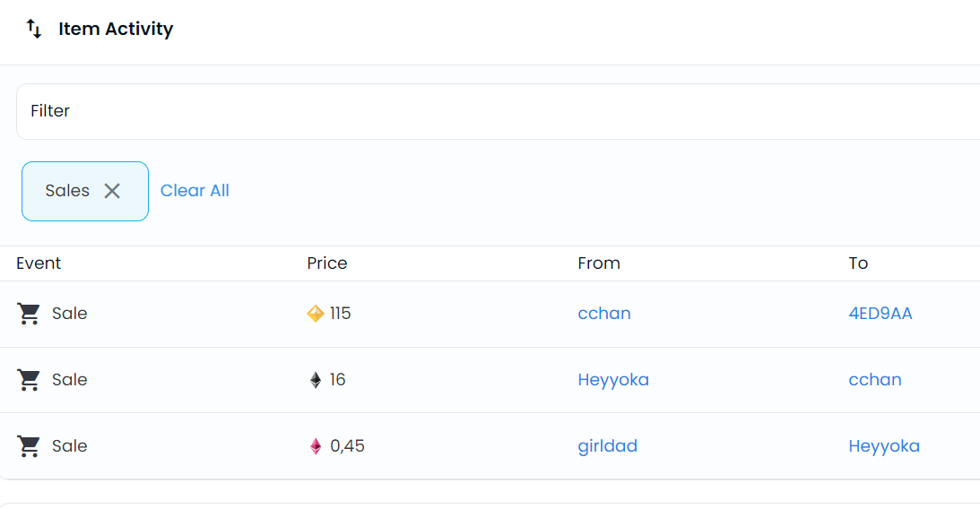Click the Price column header
This screenshot has width=980, height=509.
(x=327, y=263)
